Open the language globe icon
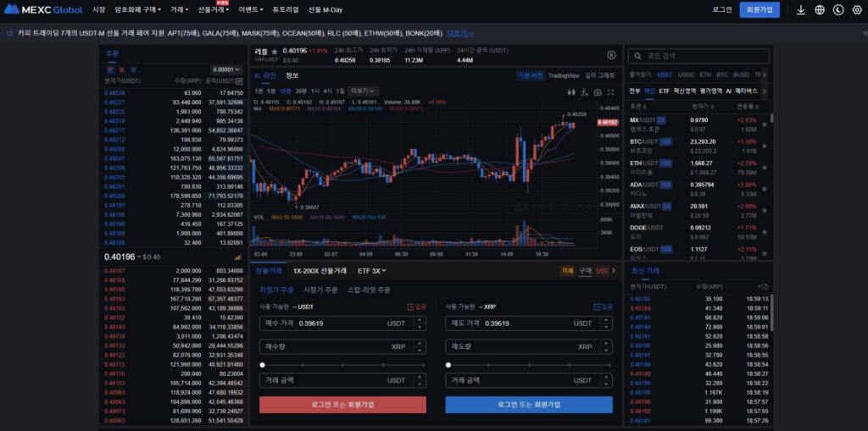Screen dimensions: 868x431 click(x=820, y=10)
